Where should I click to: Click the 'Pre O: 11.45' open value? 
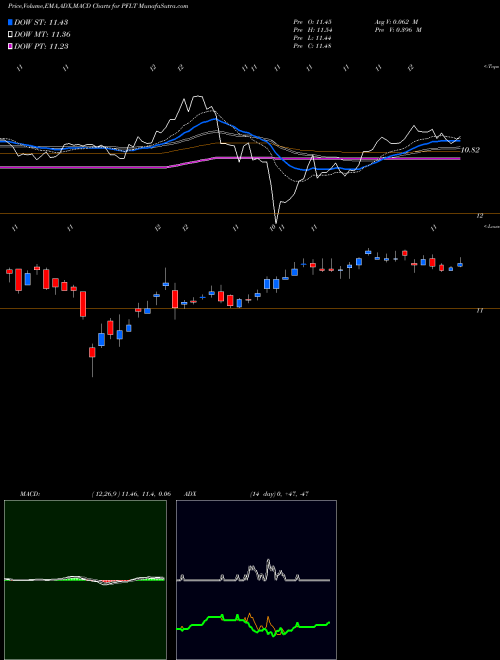click(312, 21)
